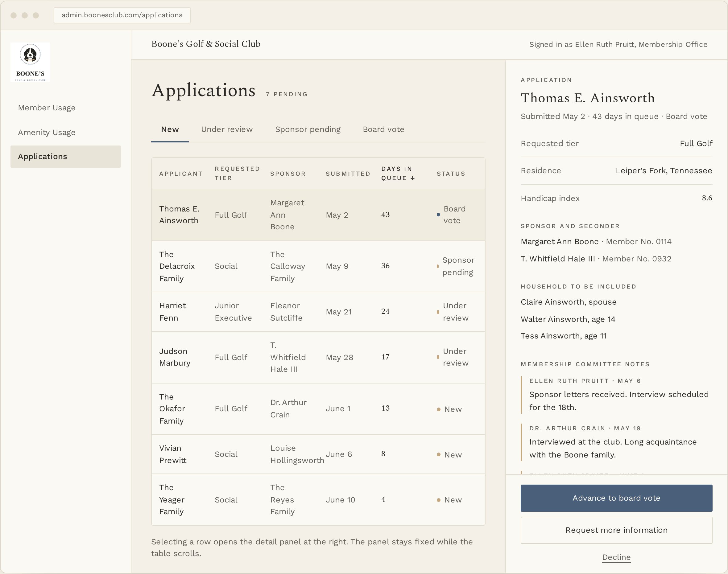Click the Decline link

(616, 557)
